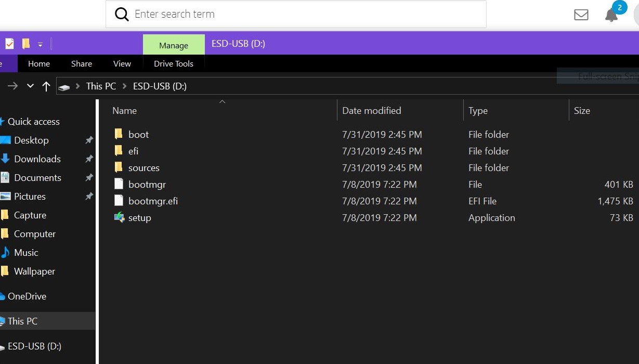Navigate to This PC via the breadcrumb

pyautogui.click(x=101, y=86)
